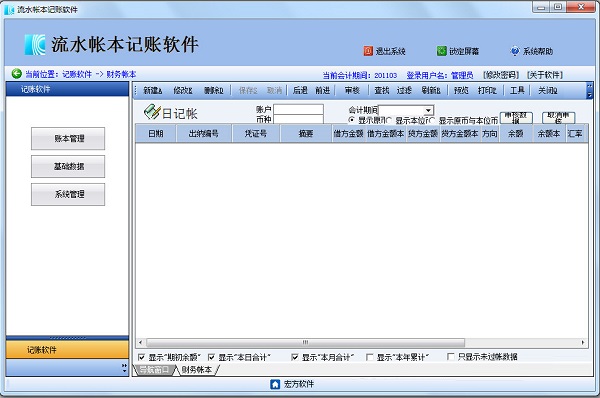Click 保存 in the toolbar
Screen dimensions: 600x398
tap(248, 91)
